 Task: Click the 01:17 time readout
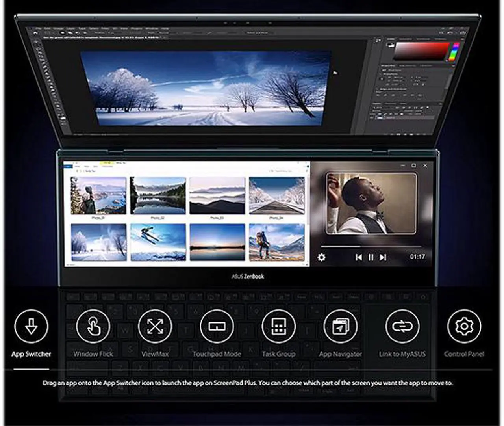pyautogui.click(x=417, y=257)
